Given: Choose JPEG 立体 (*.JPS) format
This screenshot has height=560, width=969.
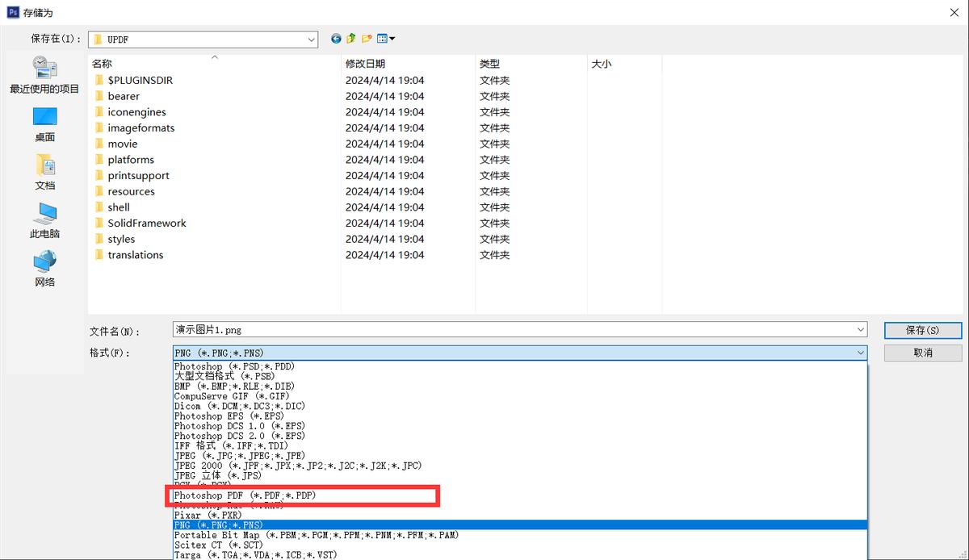Looking at the screenshot, I should point(520,475).
